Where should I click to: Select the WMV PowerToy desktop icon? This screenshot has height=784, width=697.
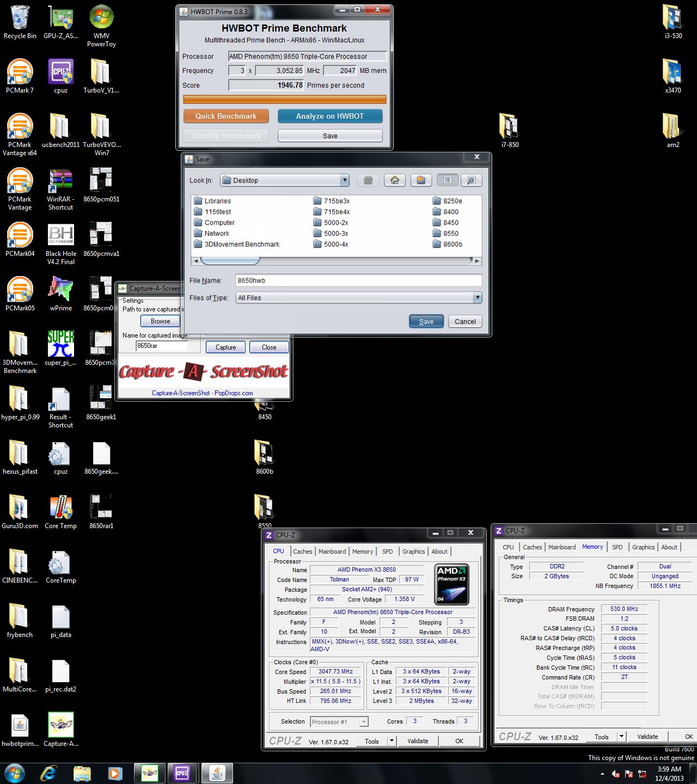coord(101,26)
